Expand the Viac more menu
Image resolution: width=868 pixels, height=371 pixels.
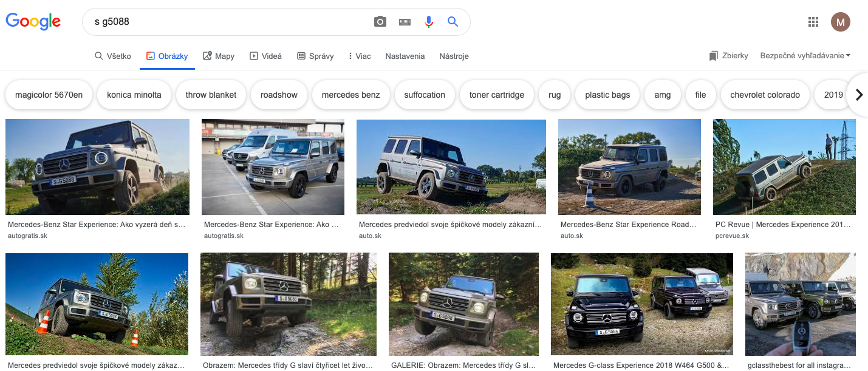pyautogui.click(x=360, y=56)
